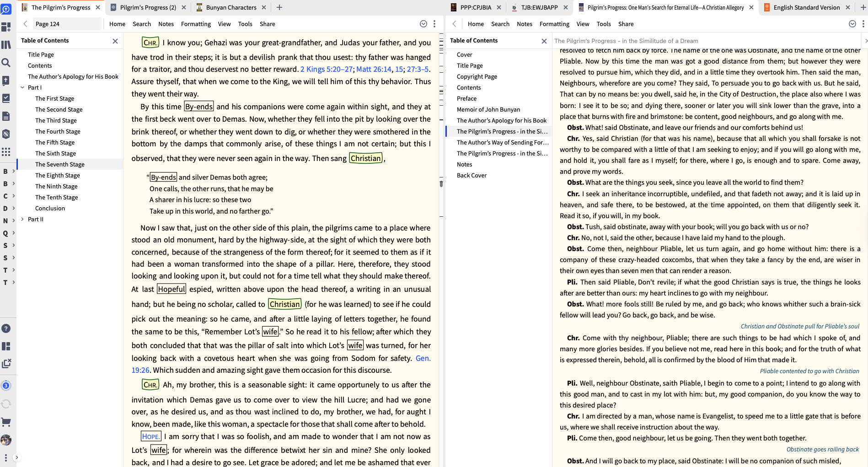Go back in right Pilgrim's Progress panel
This screenshot has width=868, height=467.
click(x=454, y=24)
